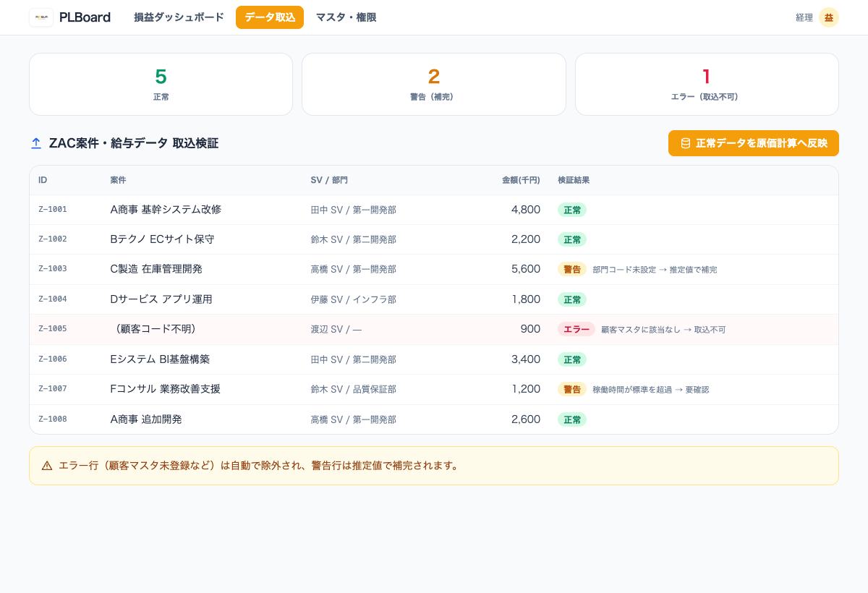Click ID cell Z-1001
The image size is (868, 593).
pos(53,210)
